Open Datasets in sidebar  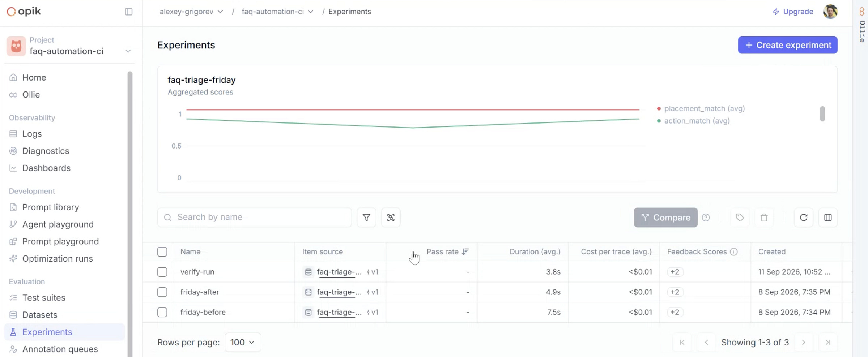(40, 315)
